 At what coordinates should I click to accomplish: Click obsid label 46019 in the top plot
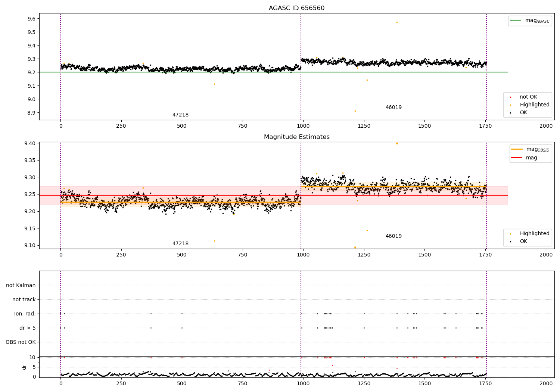point(393,108)
